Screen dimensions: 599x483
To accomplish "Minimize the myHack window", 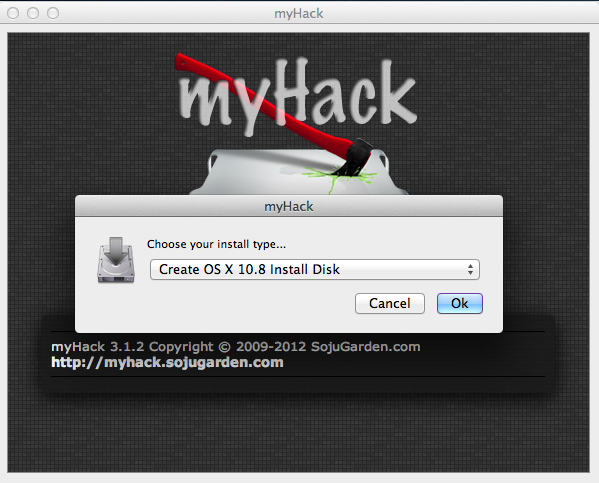I will click(x=33, y=13).
